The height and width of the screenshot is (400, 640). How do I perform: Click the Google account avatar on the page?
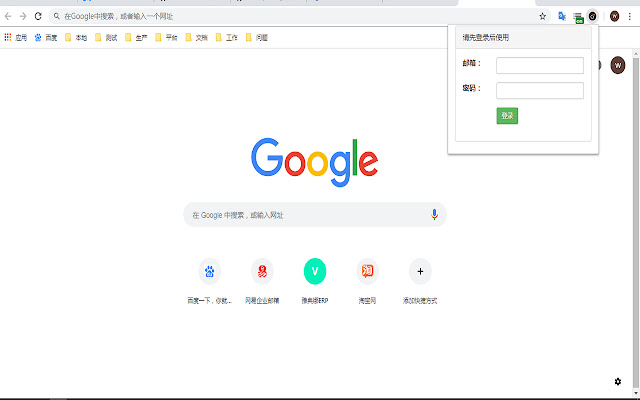pyautogui.click(x=618, y=65)
